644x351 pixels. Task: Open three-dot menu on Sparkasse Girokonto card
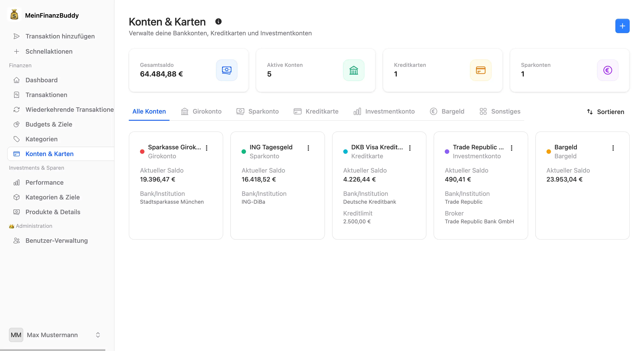(206, 148)
